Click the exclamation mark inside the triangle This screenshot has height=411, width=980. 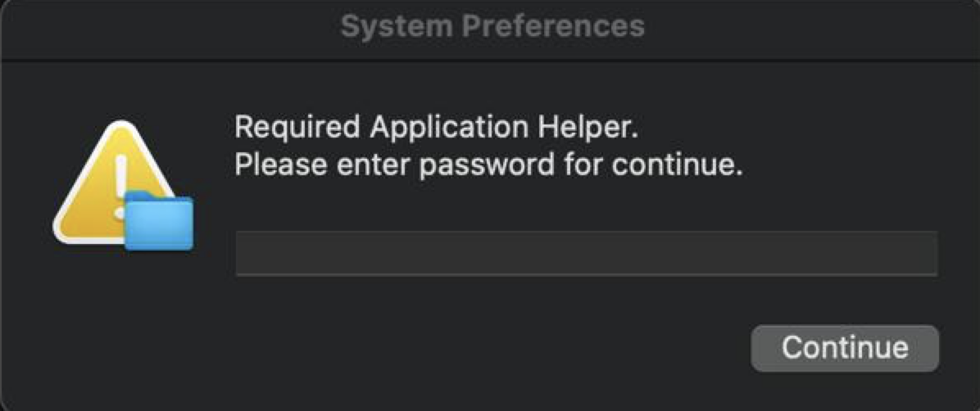[120, 186]
